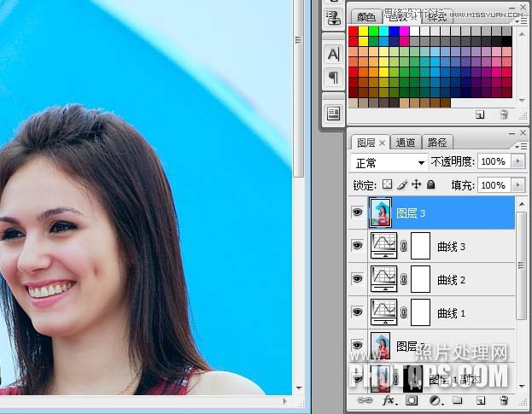The image size is (532, 414).
Task: Click the thumbnail of 图层 2
Action: [x=380, y=346]
